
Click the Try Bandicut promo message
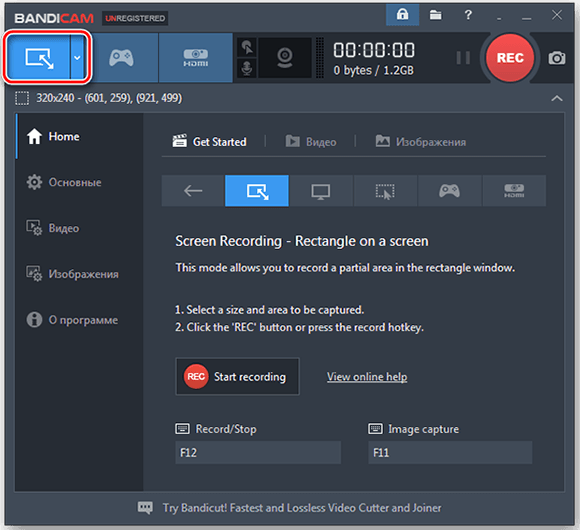coord(302,508)
